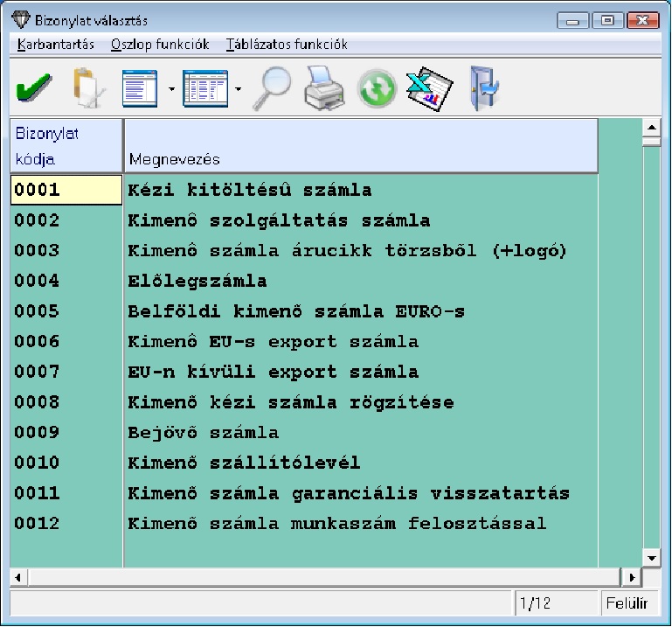Click the Bizonylat kódja column header
Screen dimensions: 672x627
click(x=66, y=146)
